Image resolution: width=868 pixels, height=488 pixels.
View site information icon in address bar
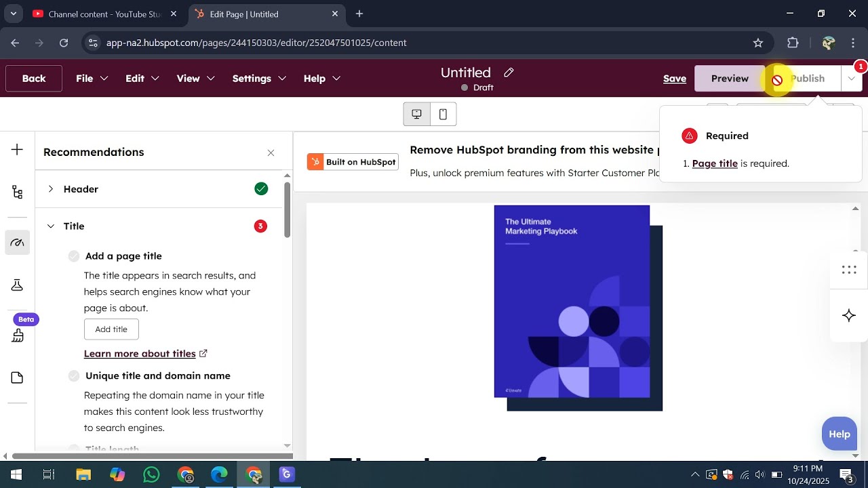(94, 43)
